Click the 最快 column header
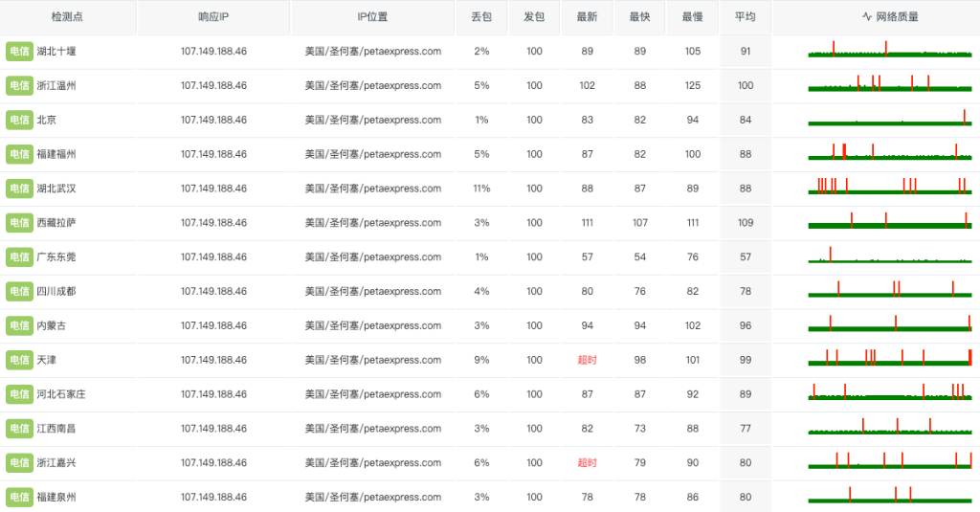The width and height of the screenshot is (980, 512). pyautogui.click(x=639, y=17)
